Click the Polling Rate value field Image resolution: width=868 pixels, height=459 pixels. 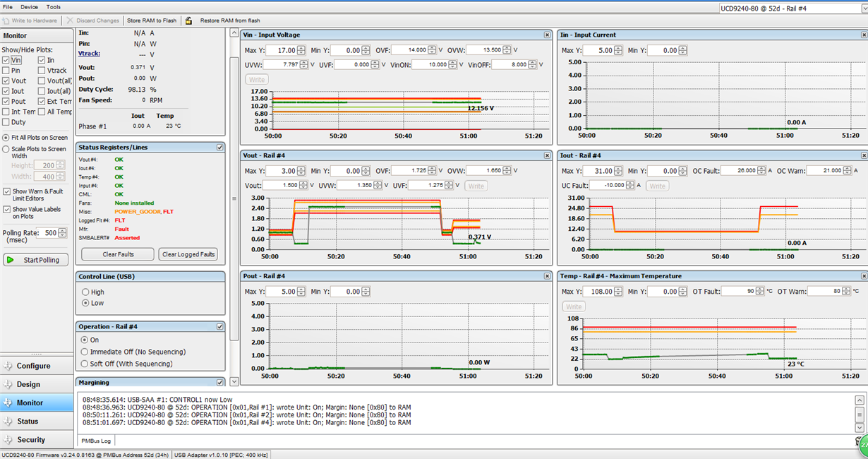pyautogui.click(x=49, y=233)
